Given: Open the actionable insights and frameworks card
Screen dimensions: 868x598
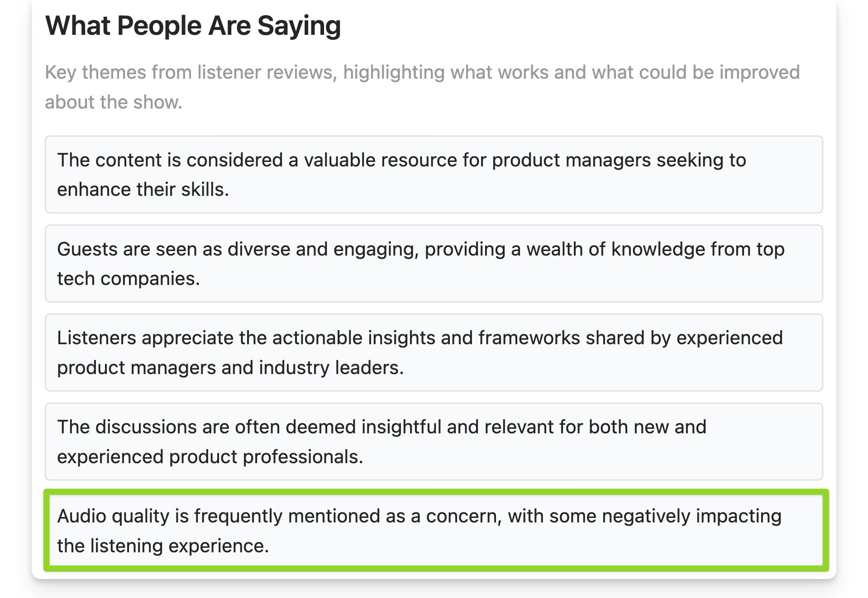Looking at the screenshot, I should click(434, 352).
